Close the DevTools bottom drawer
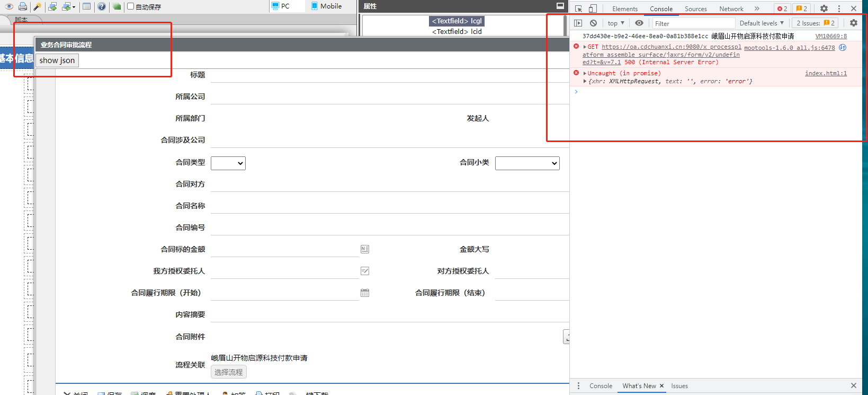This screenshot has height=395, width=868. pyautogui.click(x=854, y=386)
